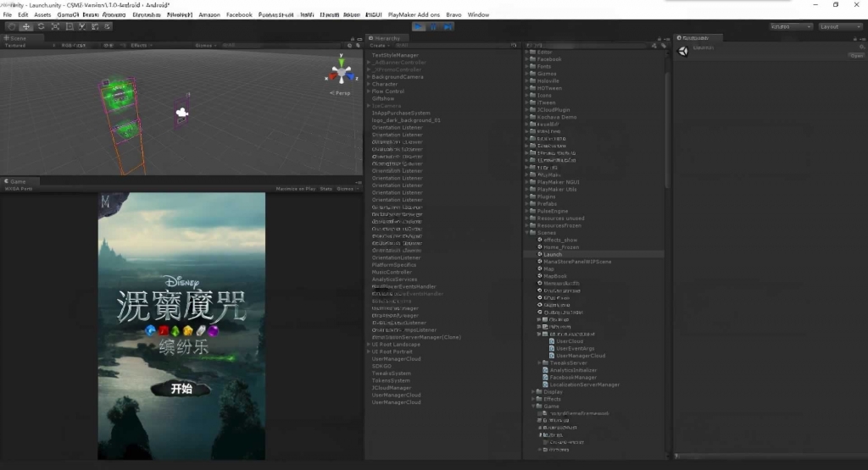
Task: Open the Game view aspect ratio dropdown
Action: 19,189
